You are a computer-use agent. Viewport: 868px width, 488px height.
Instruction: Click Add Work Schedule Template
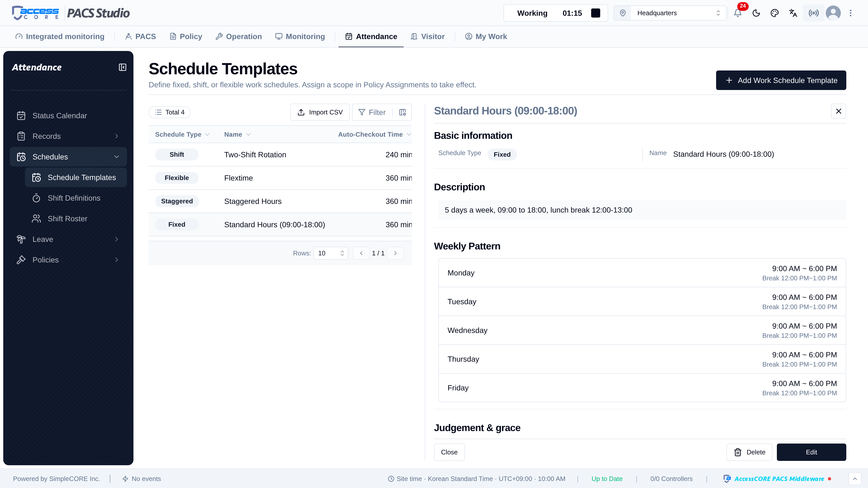[x=781, y=80]
